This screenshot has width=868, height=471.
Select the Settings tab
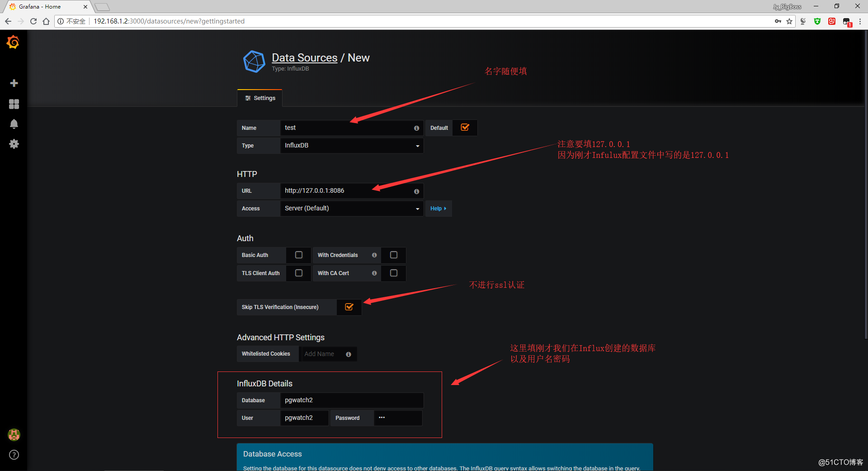click(x=260, y=98)
